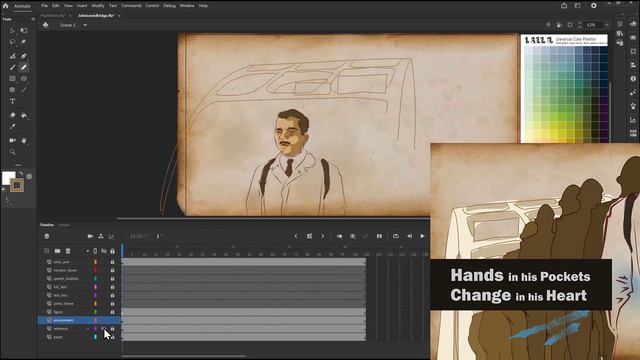Open the Insert menu
The height and width of the screenshot is (360, 640).
tap(82, 6)
